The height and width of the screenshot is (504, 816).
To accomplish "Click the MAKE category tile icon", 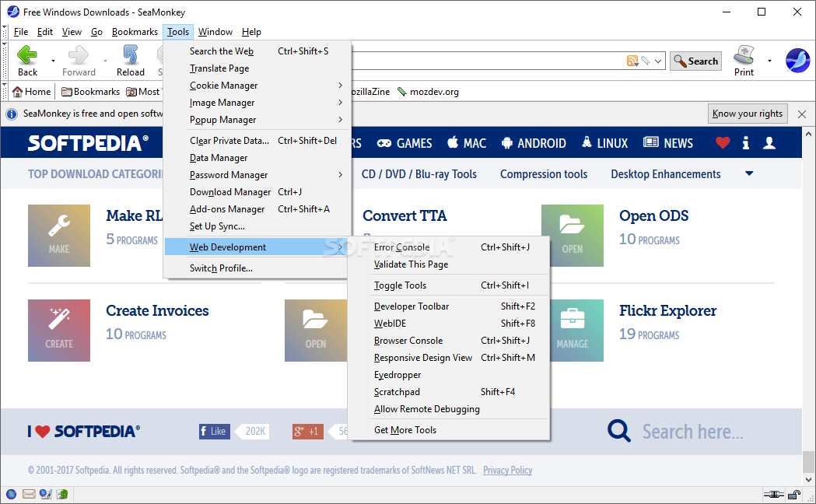I will click(59, 236).
